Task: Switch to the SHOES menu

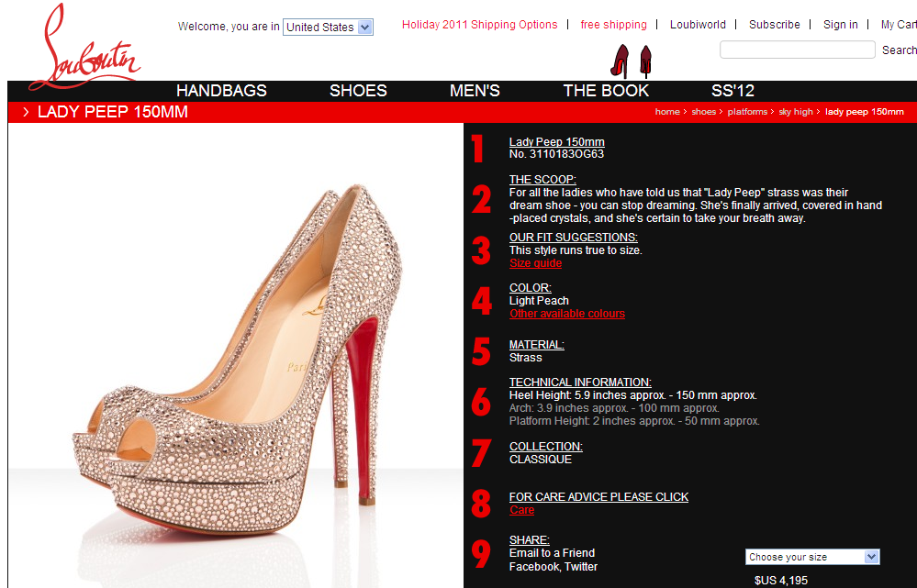Action: click(x=357, y=91)
